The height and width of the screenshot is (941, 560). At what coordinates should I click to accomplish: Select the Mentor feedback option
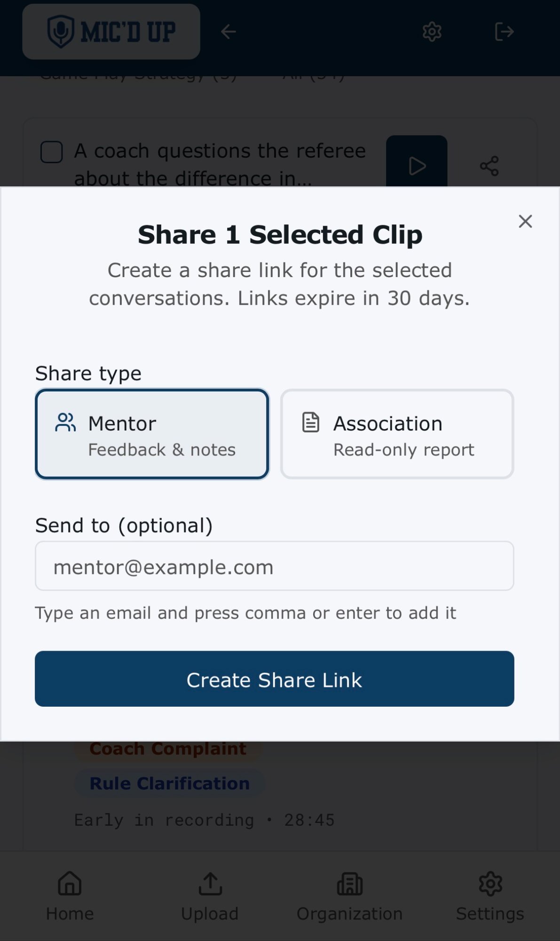pos(151,433)
